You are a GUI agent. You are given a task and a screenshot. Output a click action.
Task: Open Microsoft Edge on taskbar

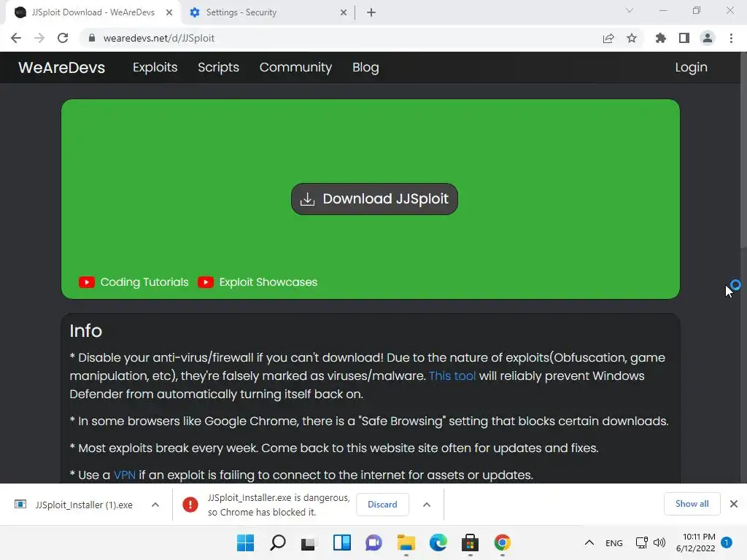tap(438, 542)
